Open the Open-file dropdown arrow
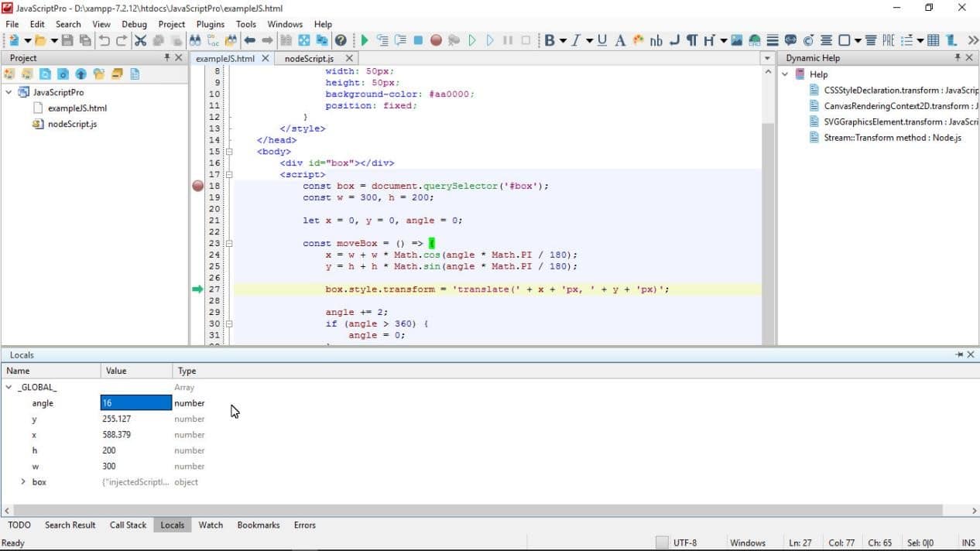Viewport: 980px width, 551px height. coord(54,40)
